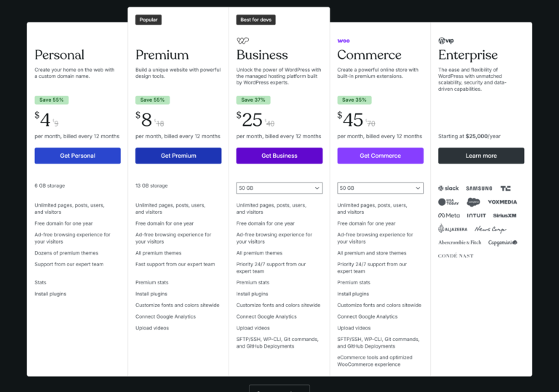Click Fast support from our expert team
Screen dimensions: 559x392
pos(175,265)
